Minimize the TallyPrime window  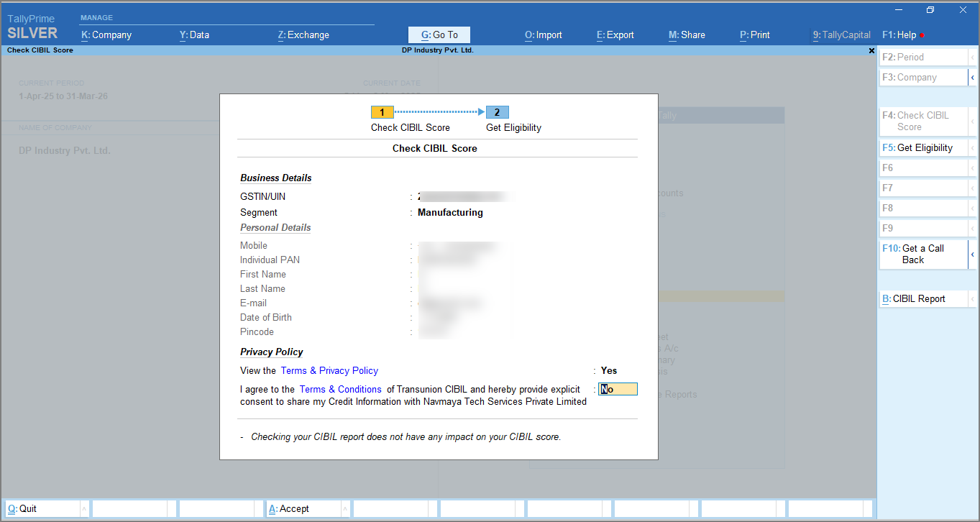(898, 10)
